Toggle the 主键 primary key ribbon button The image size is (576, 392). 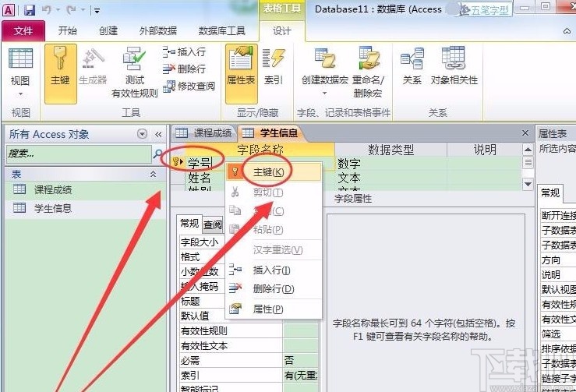pyautogui.click(x=61, y=73)
